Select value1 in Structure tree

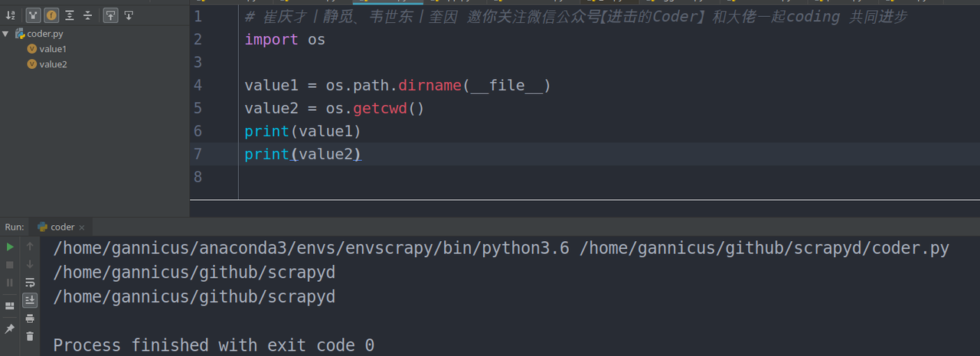point(53,49)
